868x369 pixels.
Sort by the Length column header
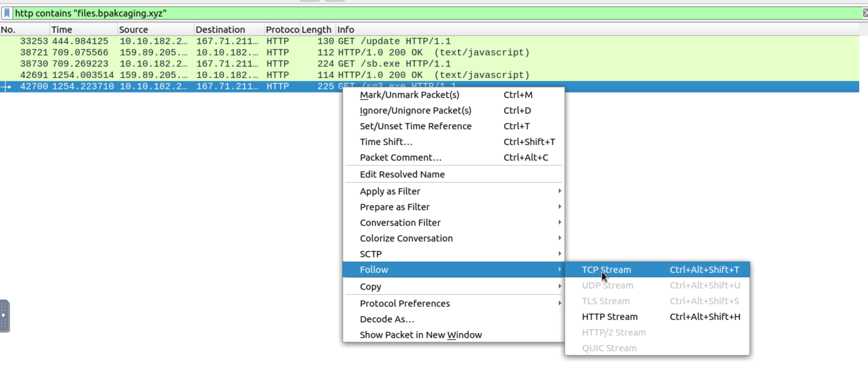[317, 29]
